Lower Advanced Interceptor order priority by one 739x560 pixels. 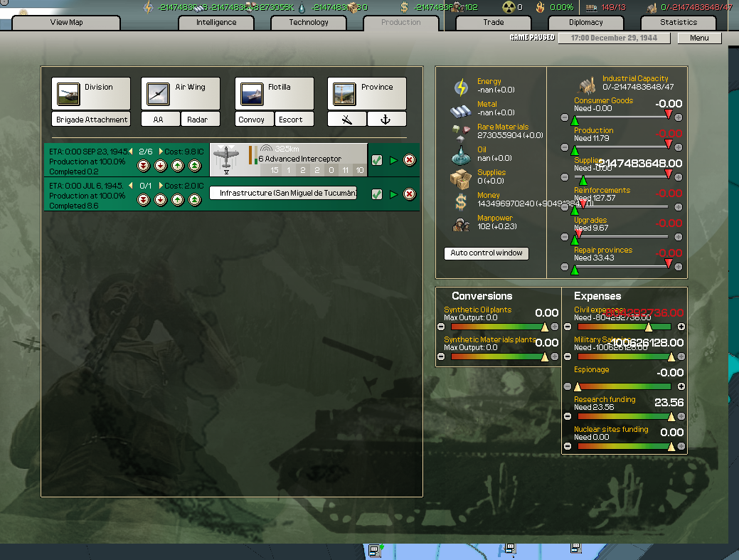point(161,166)
